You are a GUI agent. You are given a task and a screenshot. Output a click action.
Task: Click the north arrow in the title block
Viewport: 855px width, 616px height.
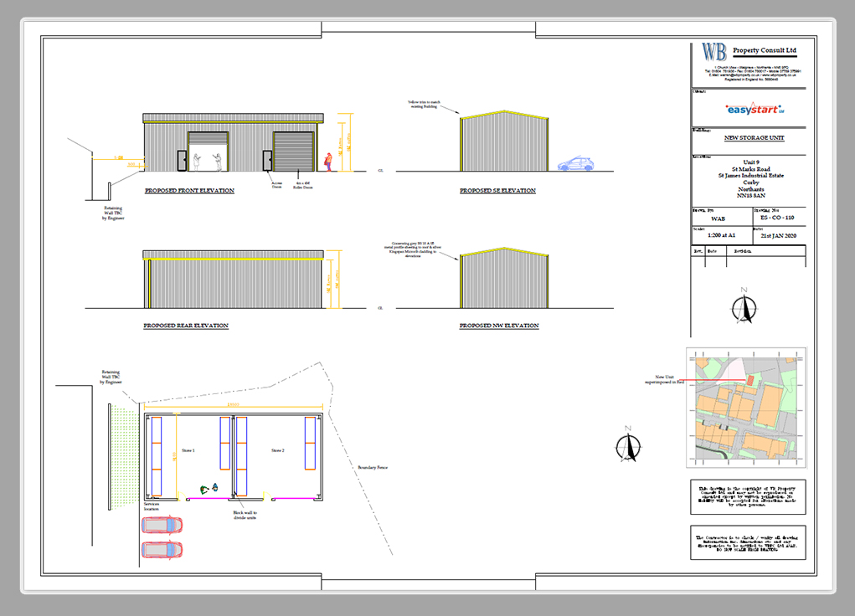744,305
